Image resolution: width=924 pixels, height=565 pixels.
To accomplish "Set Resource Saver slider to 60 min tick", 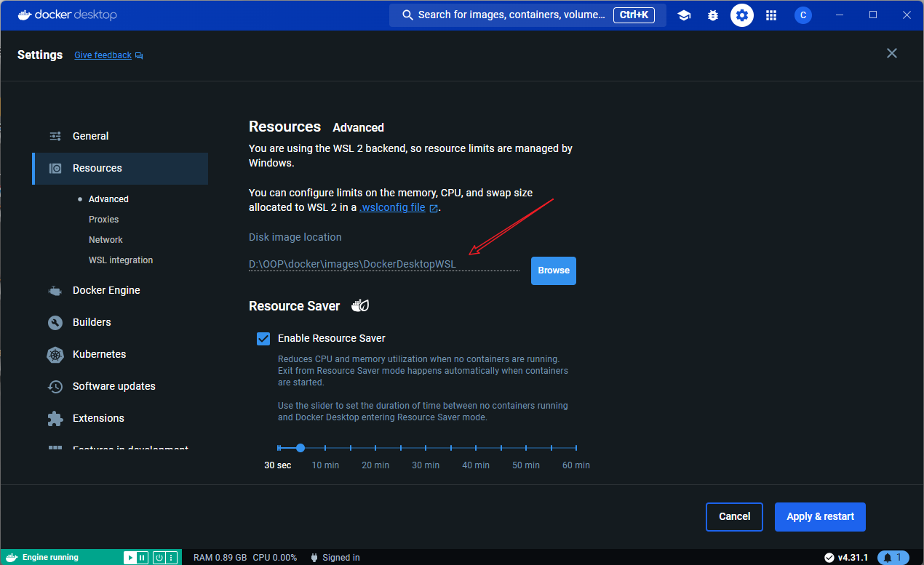I will point(576,449).
